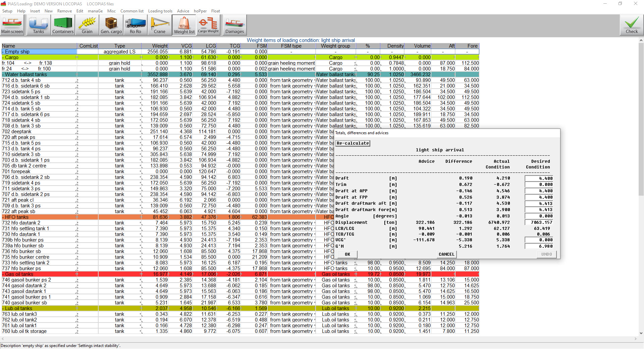This screenshot has height=349, width=644.
Task: Click the Ro Ro truck icon
Action: 135,25
